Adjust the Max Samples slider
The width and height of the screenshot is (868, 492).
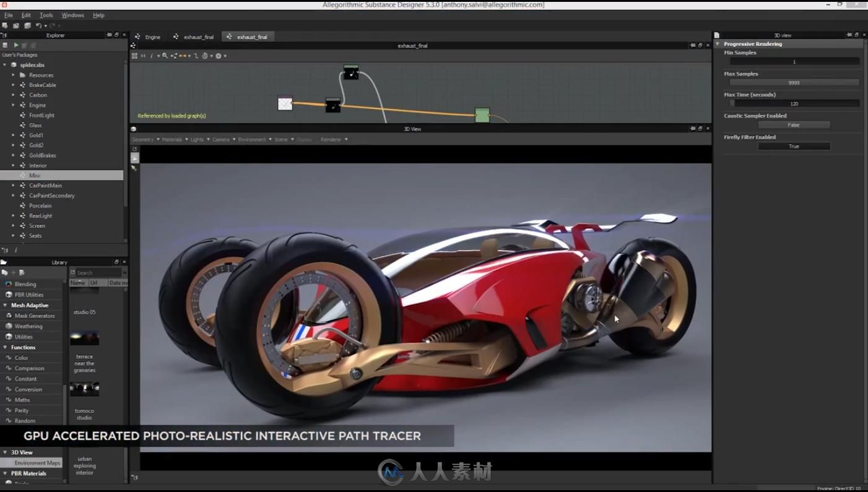click(794, 82)
